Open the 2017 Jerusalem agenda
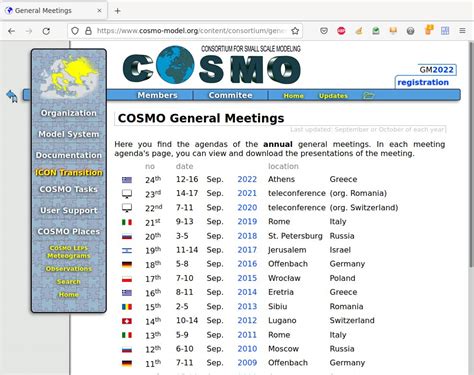This screenshot has height=375, width=474. point(247,250)
